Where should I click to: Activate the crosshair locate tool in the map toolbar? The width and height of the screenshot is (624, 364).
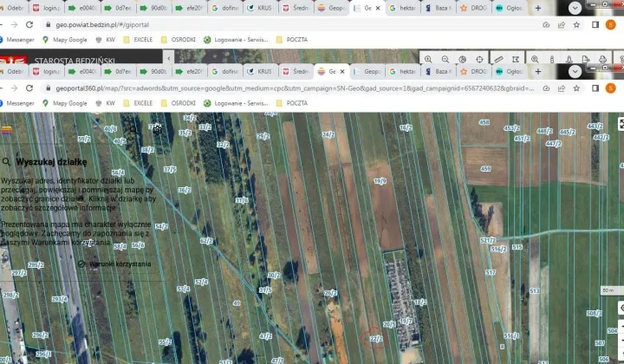pos(480,59)
